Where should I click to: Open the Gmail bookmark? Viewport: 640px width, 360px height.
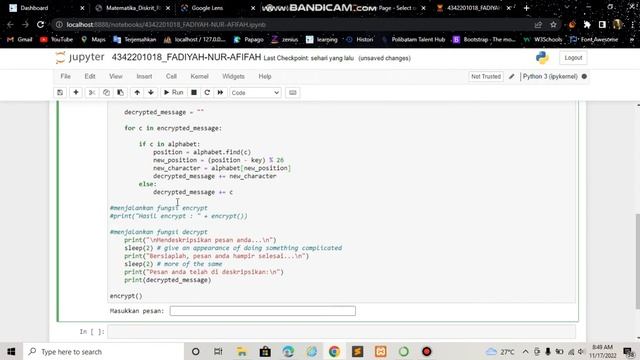pos(20,40)
